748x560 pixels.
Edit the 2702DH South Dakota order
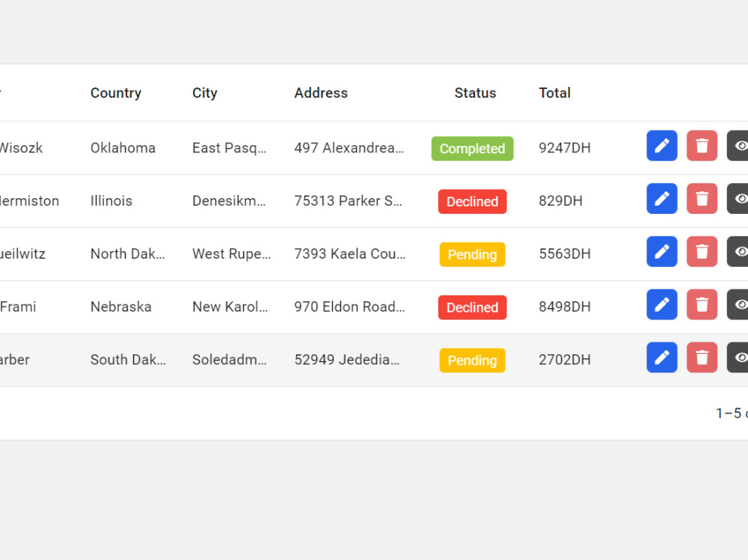662,357
